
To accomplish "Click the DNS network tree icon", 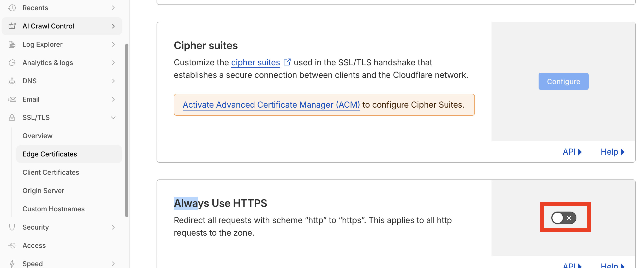I will pos(12,81).
